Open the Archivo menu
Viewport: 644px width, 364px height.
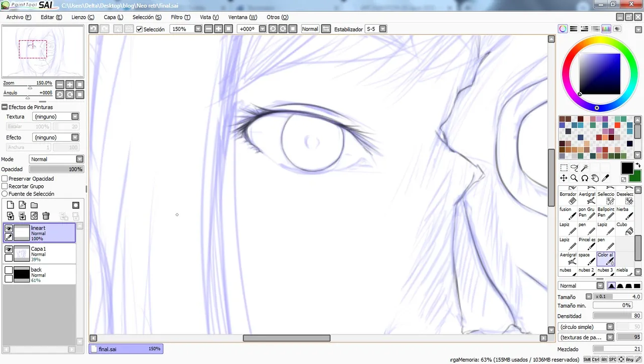(19, 17)
